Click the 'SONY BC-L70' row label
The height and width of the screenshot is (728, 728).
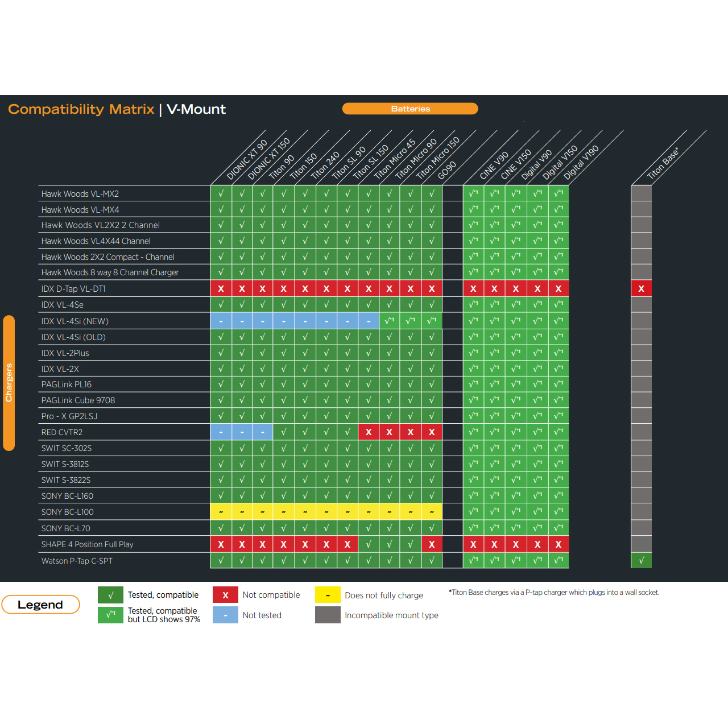66,528
